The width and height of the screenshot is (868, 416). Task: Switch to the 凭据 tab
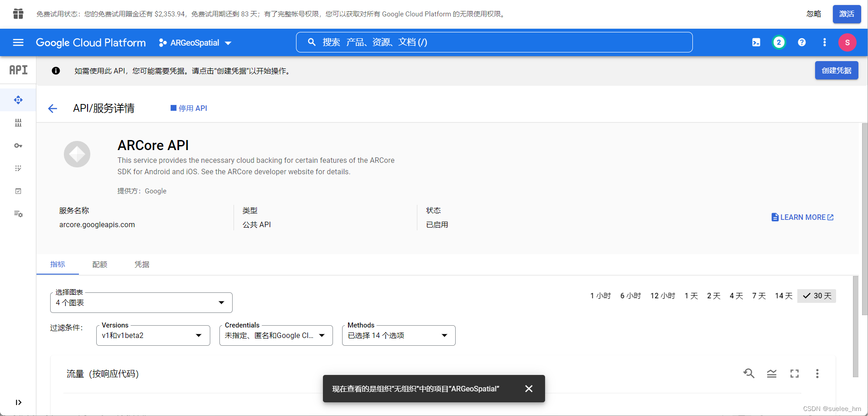pos(142,265)
